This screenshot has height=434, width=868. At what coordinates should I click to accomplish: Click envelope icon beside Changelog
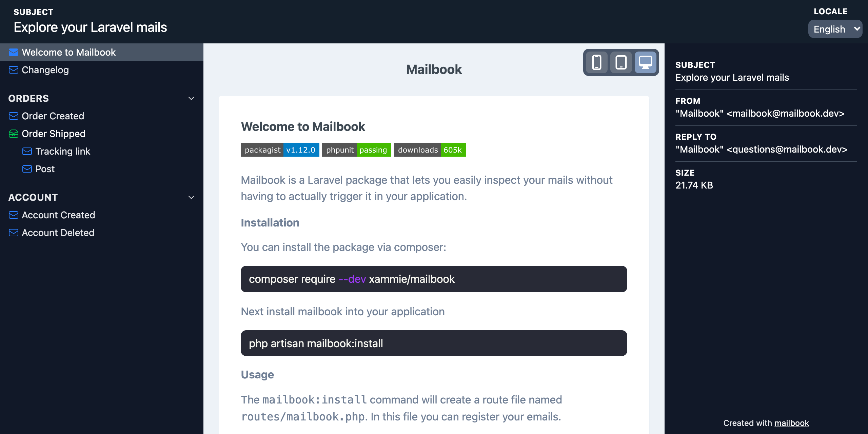(x=14, y=70)
